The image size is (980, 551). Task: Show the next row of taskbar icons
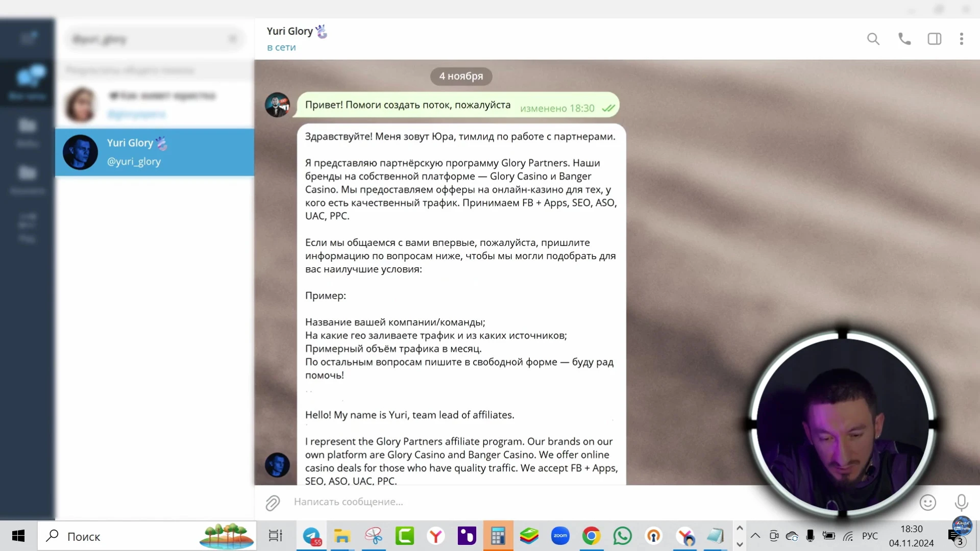click(x=739, y=544)
